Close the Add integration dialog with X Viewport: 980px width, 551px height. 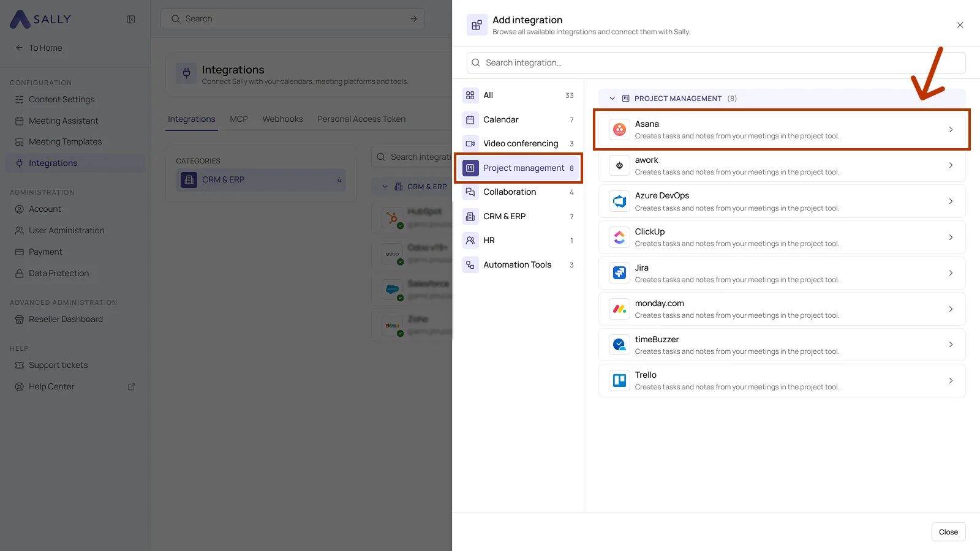960,25
